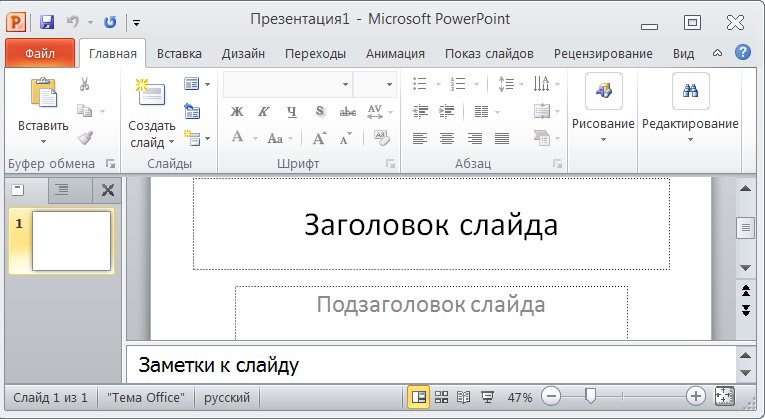Open the Абзац dialog launcher
The height and width of the screenshot is (419, 765).
[x=558, y=164]
